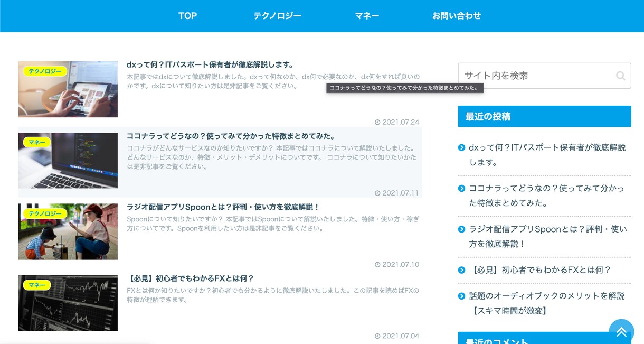Click the テクノロジー tag on the dx article
The image size is (644, 344).
pyautogui.click(x=45, y=71)
